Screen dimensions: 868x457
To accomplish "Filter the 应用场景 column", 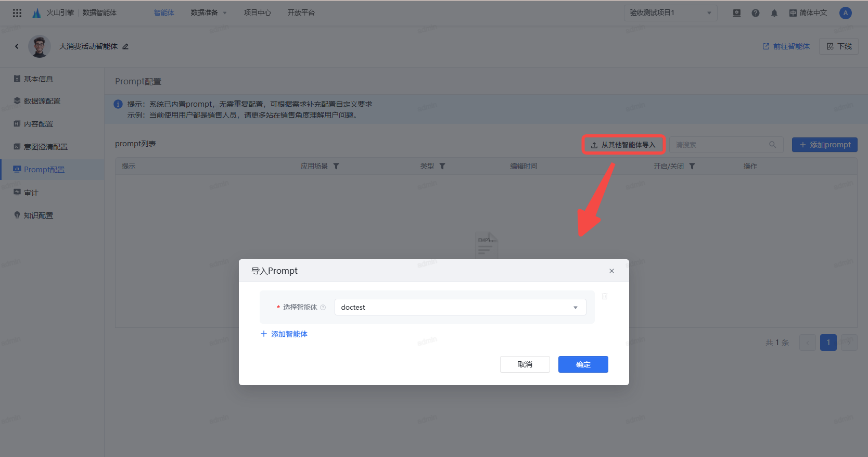I will [336, 167].
